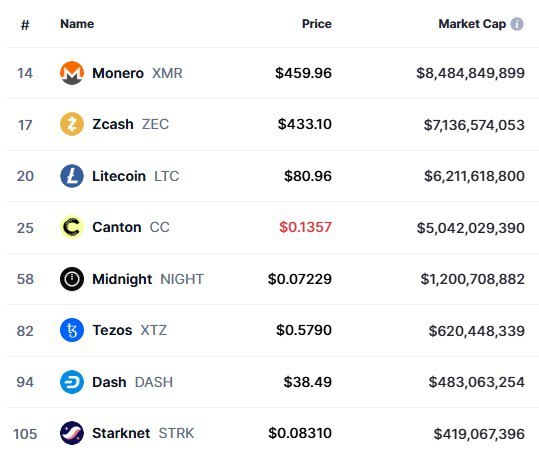539x454 pixels.
Task: Click the Starknet logo icon
Action: coord(72,433)
